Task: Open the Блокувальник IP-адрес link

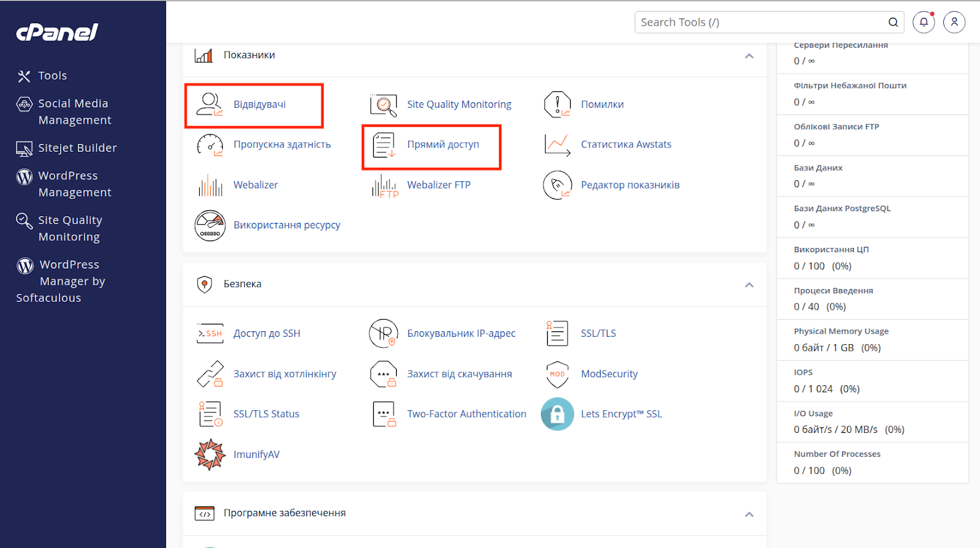Action: pos(461,333)
